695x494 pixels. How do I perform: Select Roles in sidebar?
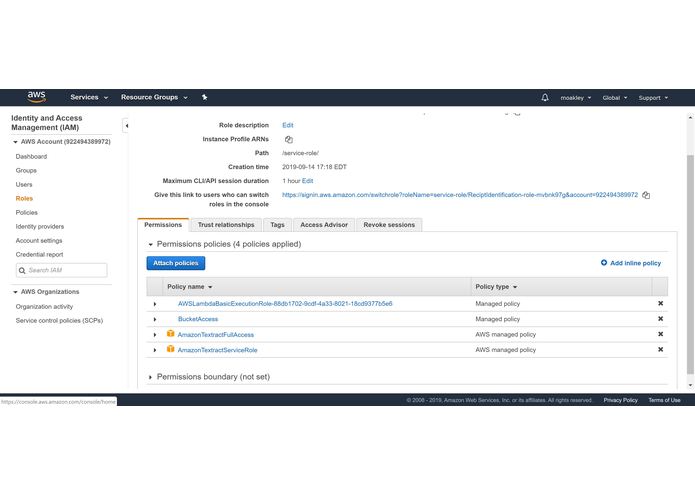(24, 198)
